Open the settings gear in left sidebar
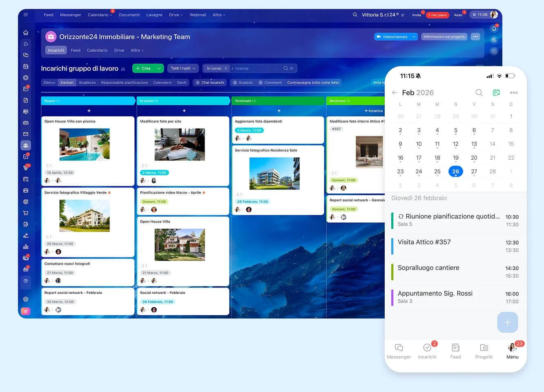The height and width of the screenshot is (392, 544). pyautogui.click(x=26, y=299)
